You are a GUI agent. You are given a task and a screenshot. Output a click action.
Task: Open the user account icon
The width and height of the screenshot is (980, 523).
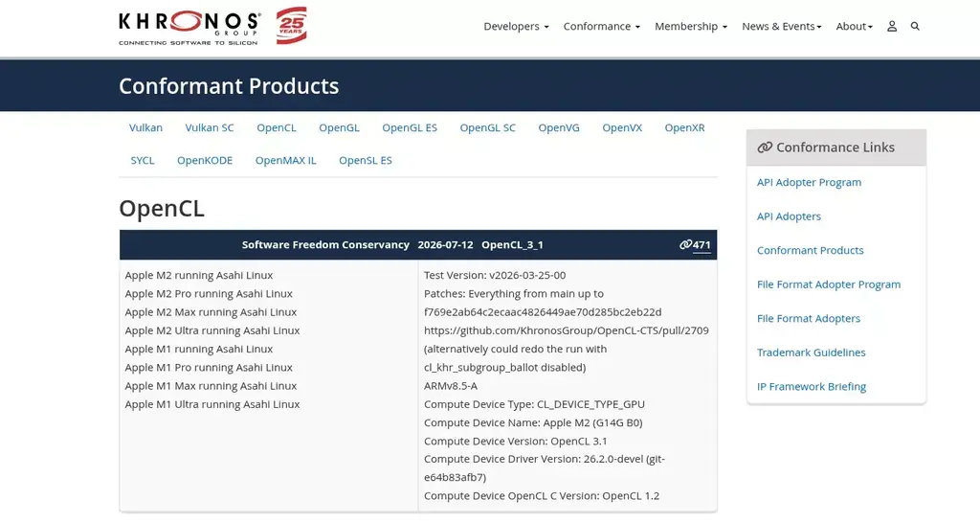[x=892, y=26]
